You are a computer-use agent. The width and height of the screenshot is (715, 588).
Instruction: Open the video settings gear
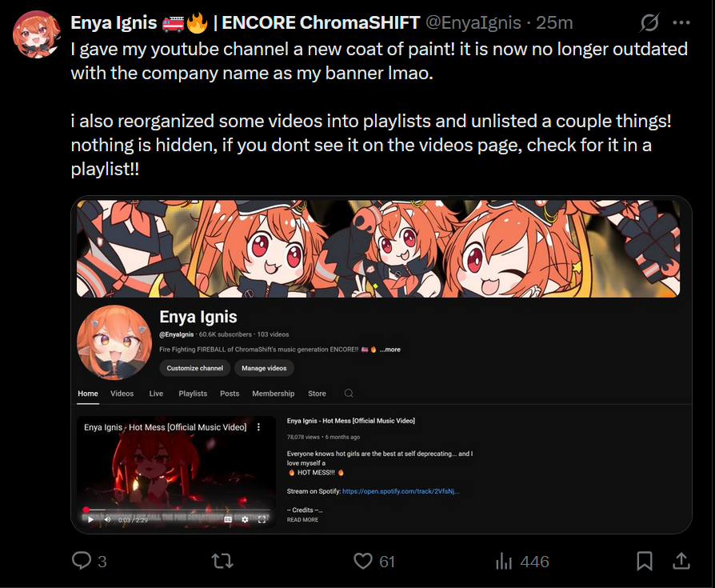(245, 519)
